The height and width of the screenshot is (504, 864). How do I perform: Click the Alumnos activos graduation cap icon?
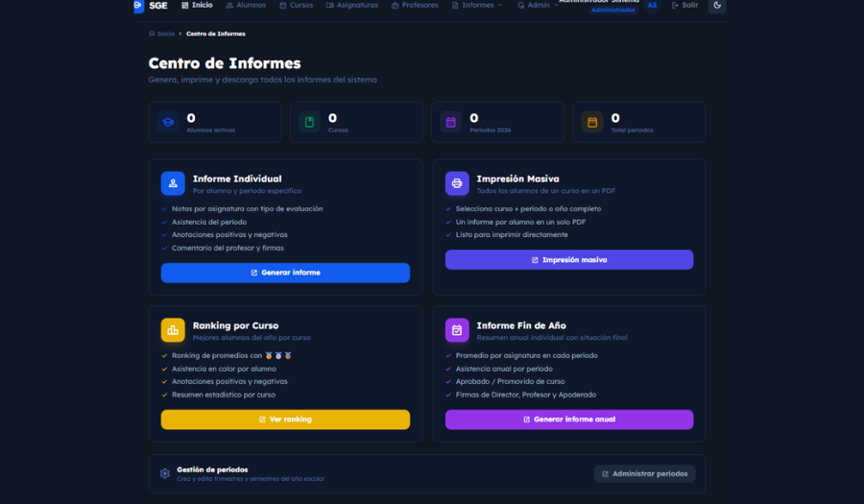168,122
